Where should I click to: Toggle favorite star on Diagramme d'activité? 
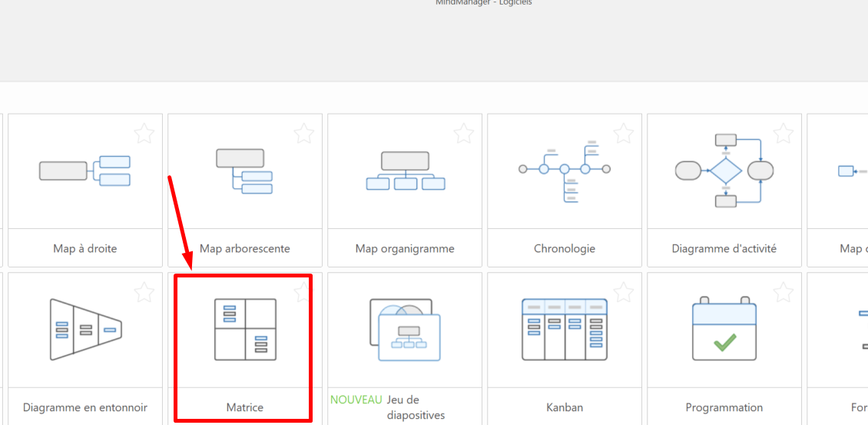click(784, 134)
